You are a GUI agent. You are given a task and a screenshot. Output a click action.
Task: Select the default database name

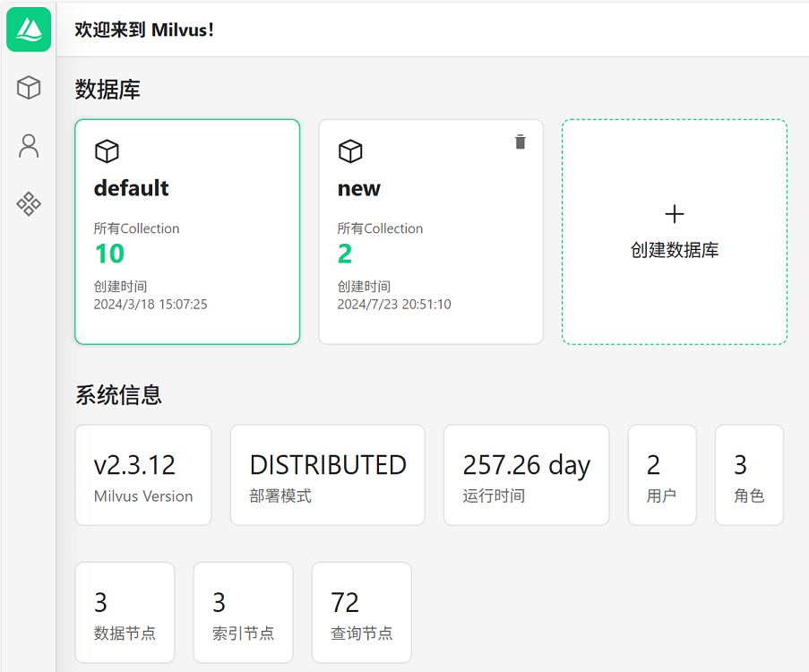tap(131, 188)
